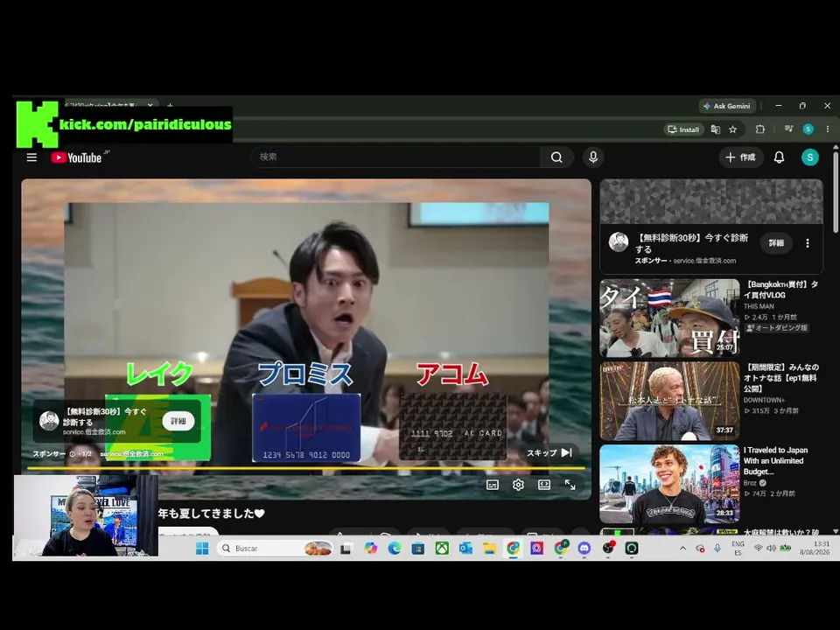Focus the 検索 search input field
840x630 pixels.
396,157
